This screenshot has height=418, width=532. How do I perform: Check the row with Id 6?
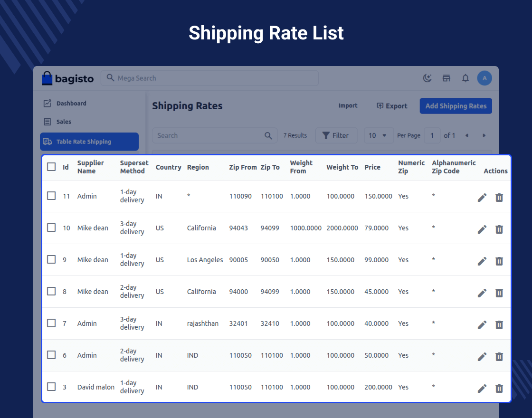pos(51,355)
